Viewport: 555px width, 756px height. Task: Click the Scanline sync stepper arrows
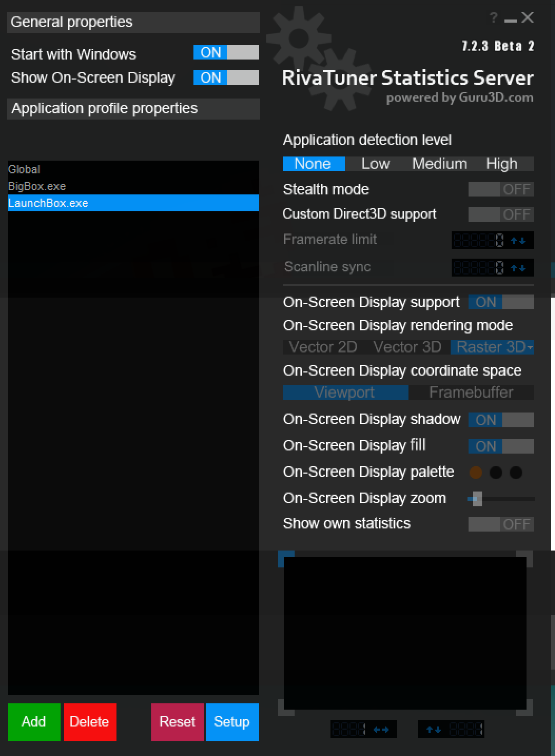(519, 268)
